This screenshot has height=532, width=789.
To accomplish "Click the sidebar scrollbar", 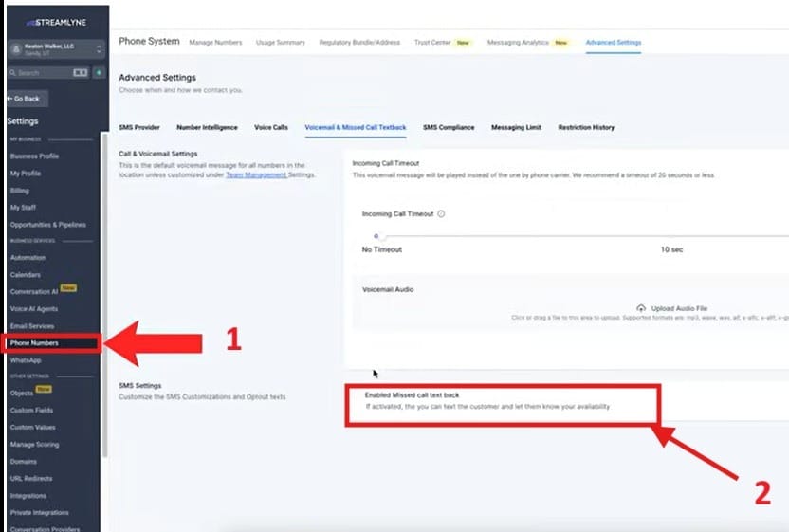I will tap(104, 294).
